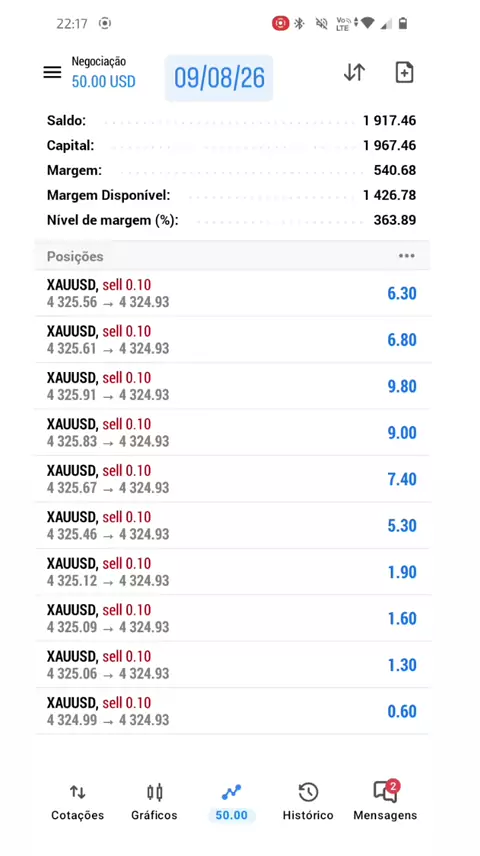Tap position showing 7.40 profit

click(x=233, y=479)
